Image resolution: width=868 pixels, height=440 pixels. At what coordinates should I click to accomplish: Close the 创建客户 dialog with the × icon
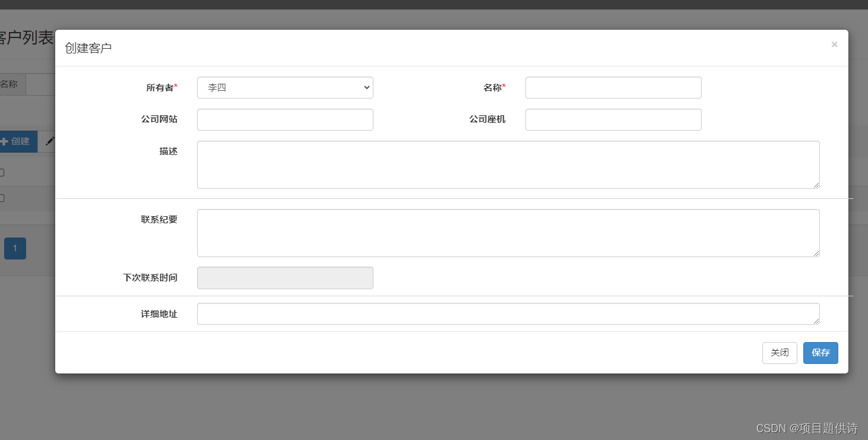tap(834, 45)
